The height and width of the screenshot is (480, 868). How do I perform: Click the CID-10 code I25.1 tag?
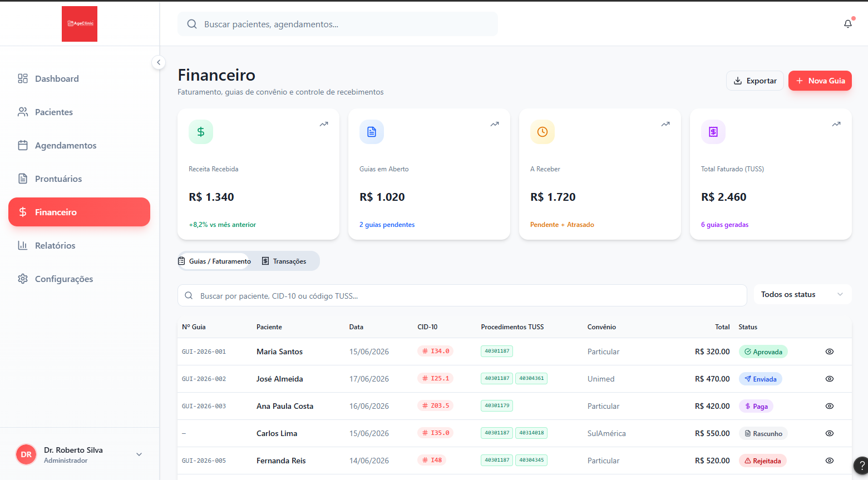coord(435,378)
